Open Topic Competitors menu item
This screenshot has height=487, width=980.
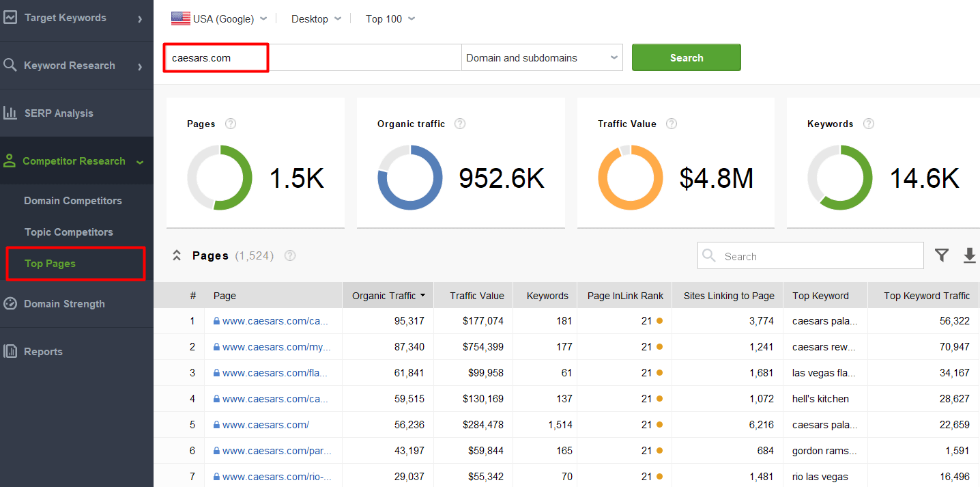tap(68, 232)
